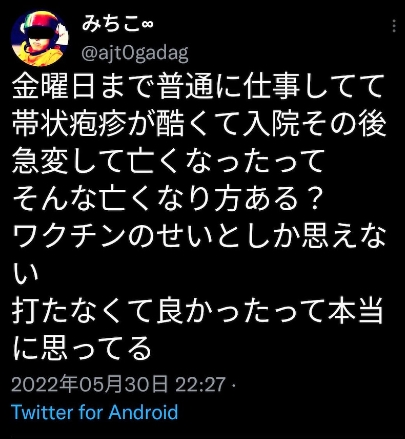The image size is (405, 439).
Task: Select tweet line starting 帯状疱疹が酷くて
Action: (199, 124)
